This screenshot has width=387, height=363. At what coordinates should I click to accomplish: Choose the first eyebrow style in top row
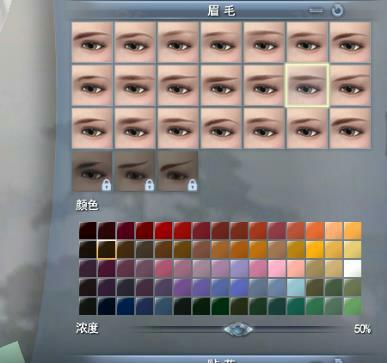click(92, 42)
